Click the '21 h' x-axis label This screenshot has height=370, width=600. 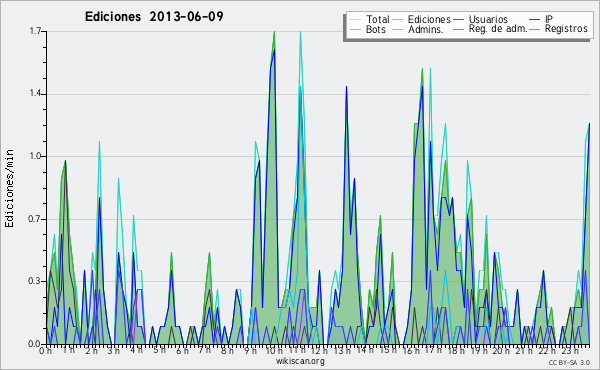(x=523, y=351)
